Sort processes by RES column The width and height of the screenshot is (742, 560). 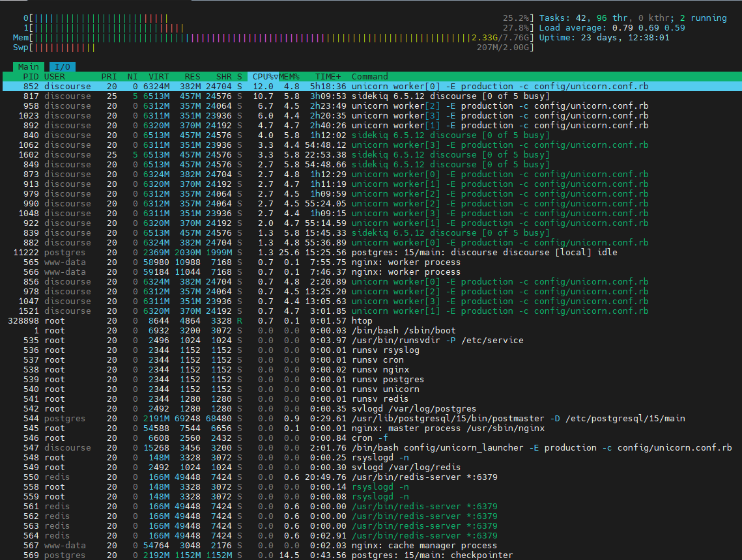pyautogui.click(x=192, y=77)
